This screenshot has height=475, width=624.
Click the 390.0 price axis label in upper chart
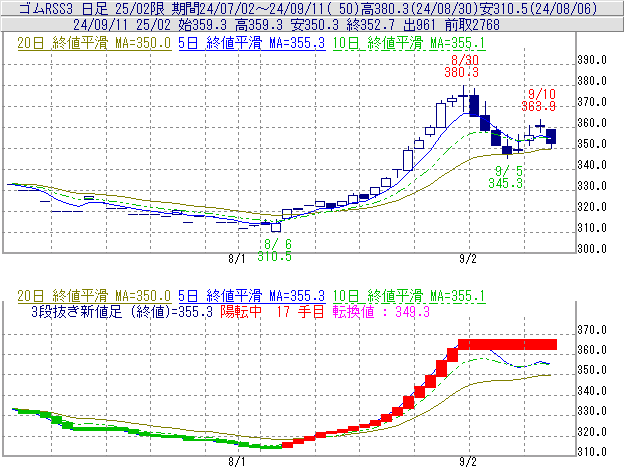click(x=592, y=60)
